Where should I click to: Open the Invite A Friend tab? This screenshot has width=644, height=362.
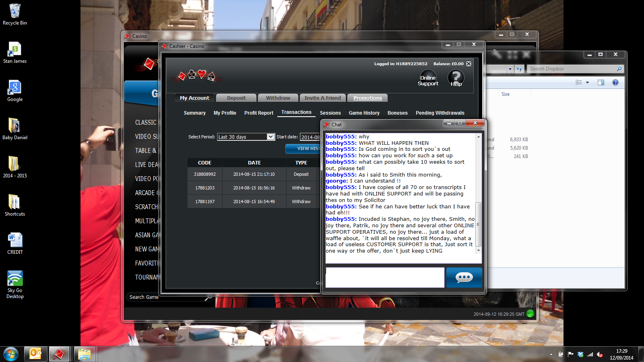[x=322, y=98]
